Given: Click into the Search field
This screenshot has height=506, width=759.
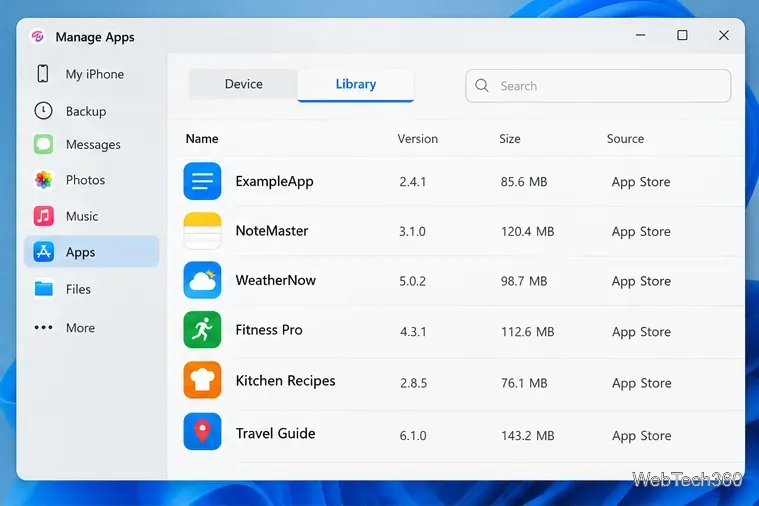Looking at the screenshot, I should [598, 86].
